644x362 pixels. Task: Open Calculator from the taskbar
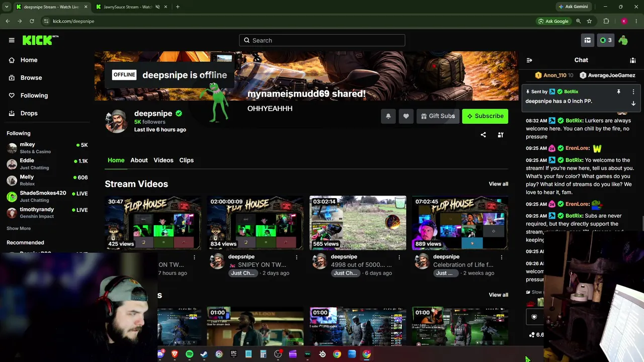[x=263, y=354]
